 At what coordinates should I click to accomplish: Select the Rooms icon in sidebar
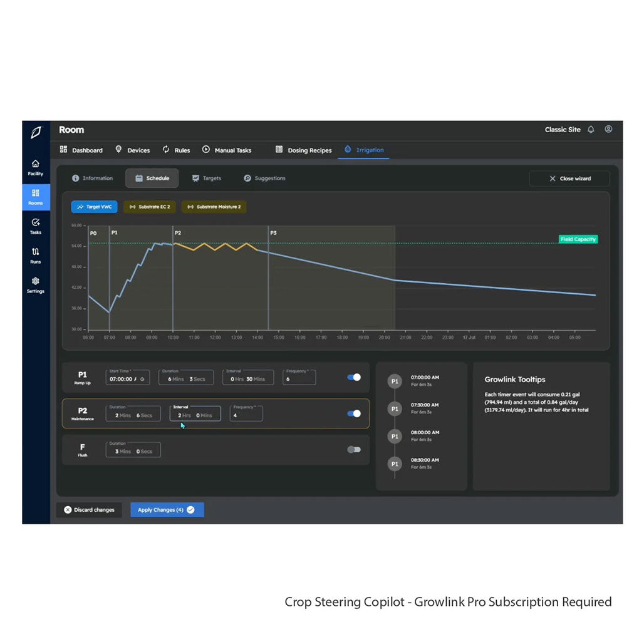click(x=36, y=197)
